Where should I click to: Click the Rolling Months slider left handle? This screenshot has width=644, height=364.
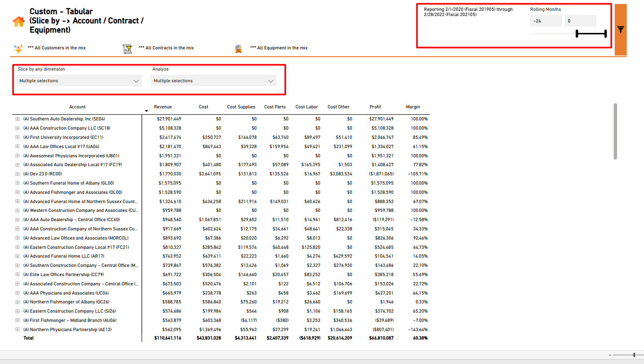point(577,34)
